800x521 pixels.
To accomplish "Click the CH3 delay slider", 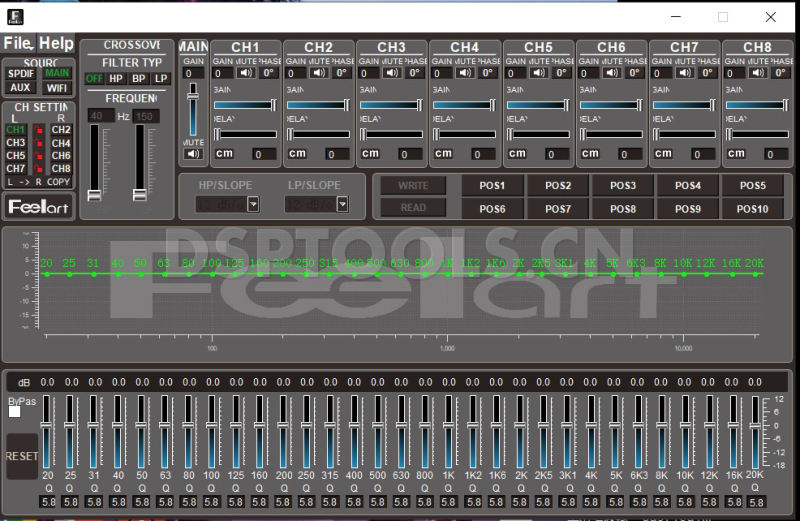I will 391,135.
